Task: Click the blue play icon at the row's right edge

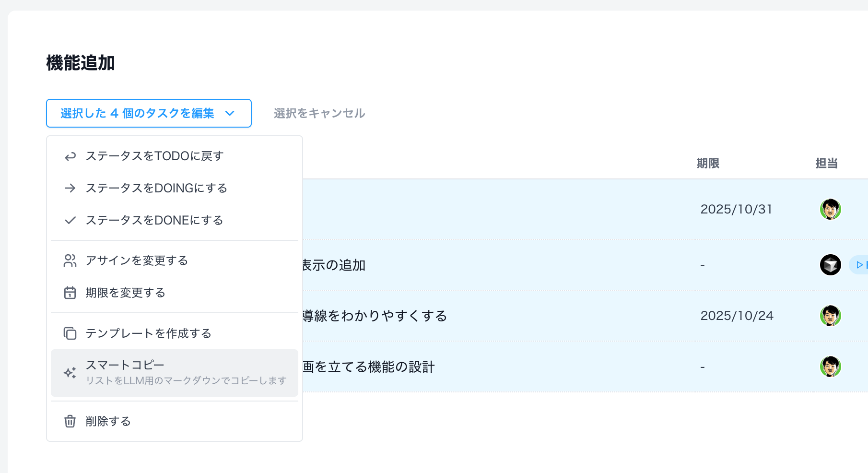Action: pos(861,264)
